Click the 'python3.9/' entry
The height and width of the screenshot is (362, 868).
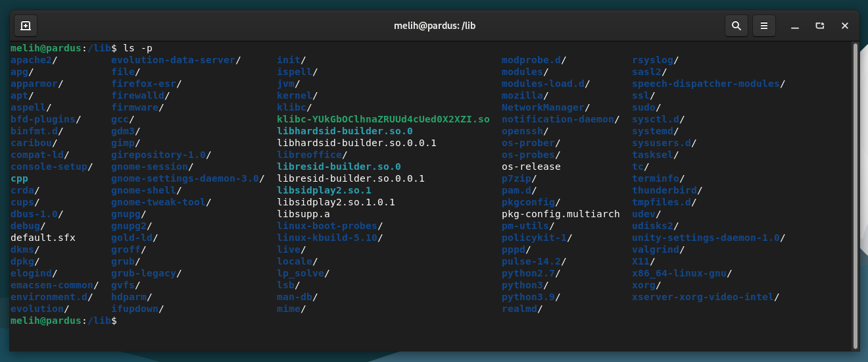click(x=531, y=297)
